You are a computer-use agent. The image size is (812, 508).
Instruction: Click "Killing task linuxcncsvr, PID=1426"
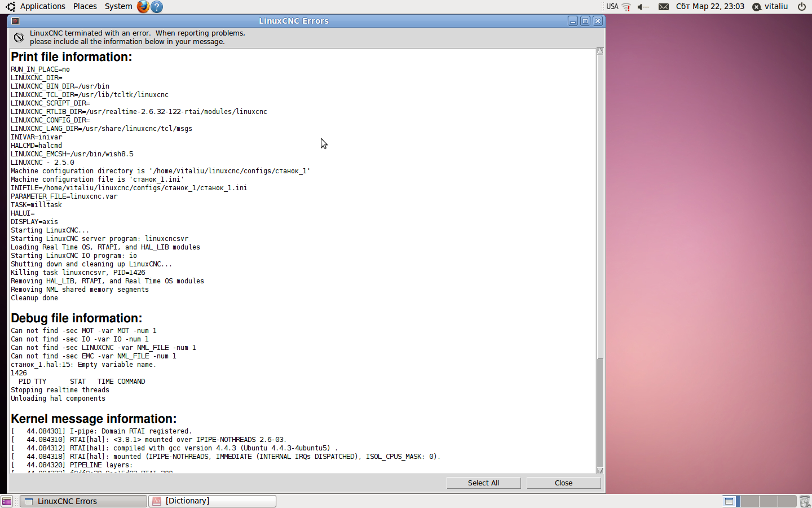78,273
